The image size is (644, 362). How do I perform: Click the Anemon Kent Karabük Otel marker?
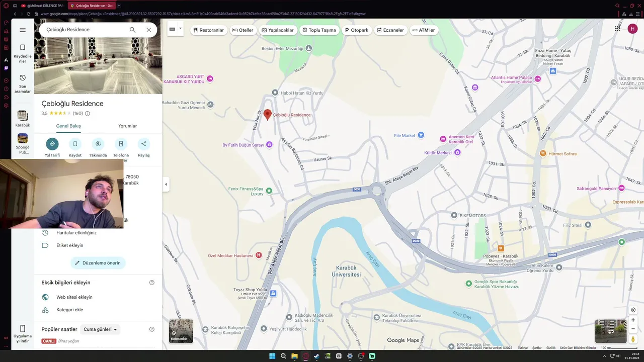[443, 139]
